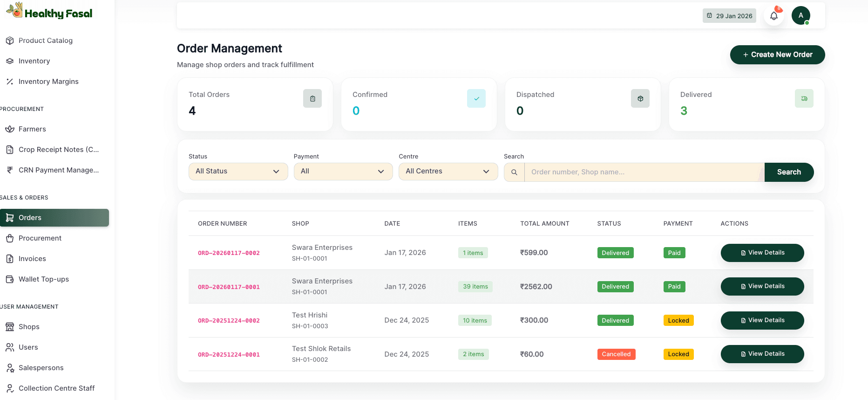The height and width of the screenshot is (400, 868).
Task: Click the Total Orders clipboard icon
Action: point(312,98)
